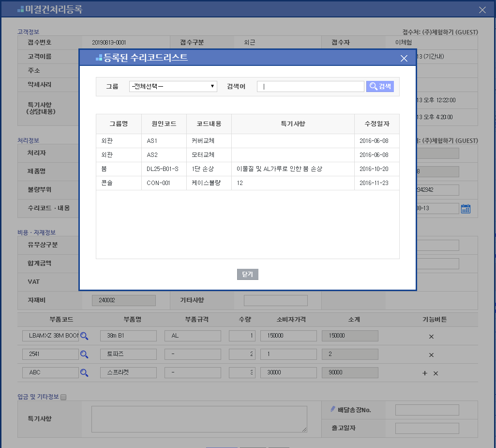
Task: Click the magnifier next to part code ABC
Action: click(84, 372)
